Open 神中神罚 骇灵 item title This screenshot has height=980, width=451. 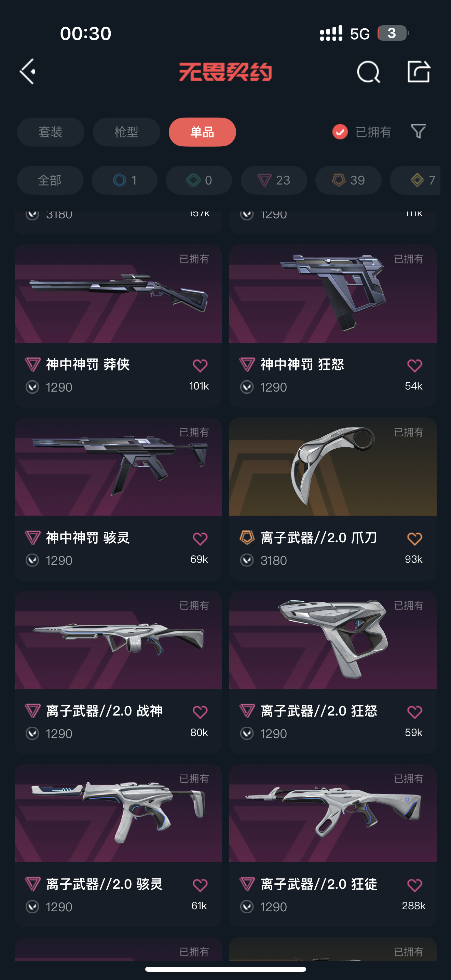point(88,538)
